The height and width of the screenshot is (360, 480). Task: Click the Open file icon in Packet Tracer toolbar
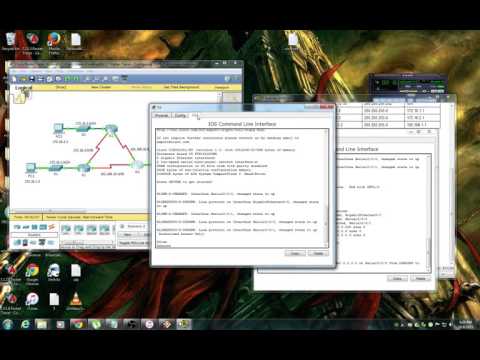(x=23, y=79)
